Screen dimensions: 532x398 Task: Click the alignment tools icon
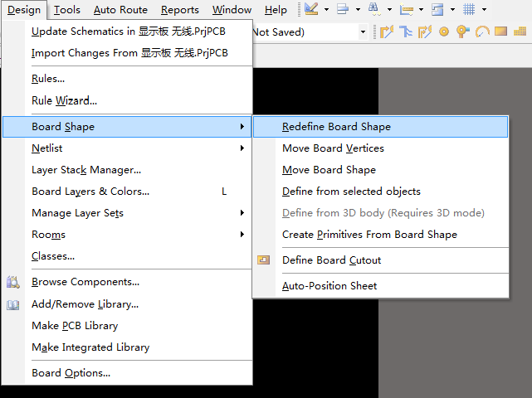(x=343, y=9)
